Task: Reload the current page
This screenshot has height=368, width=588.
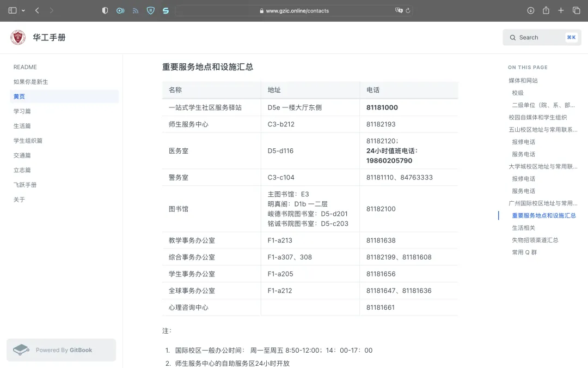Action: point(408,10)
